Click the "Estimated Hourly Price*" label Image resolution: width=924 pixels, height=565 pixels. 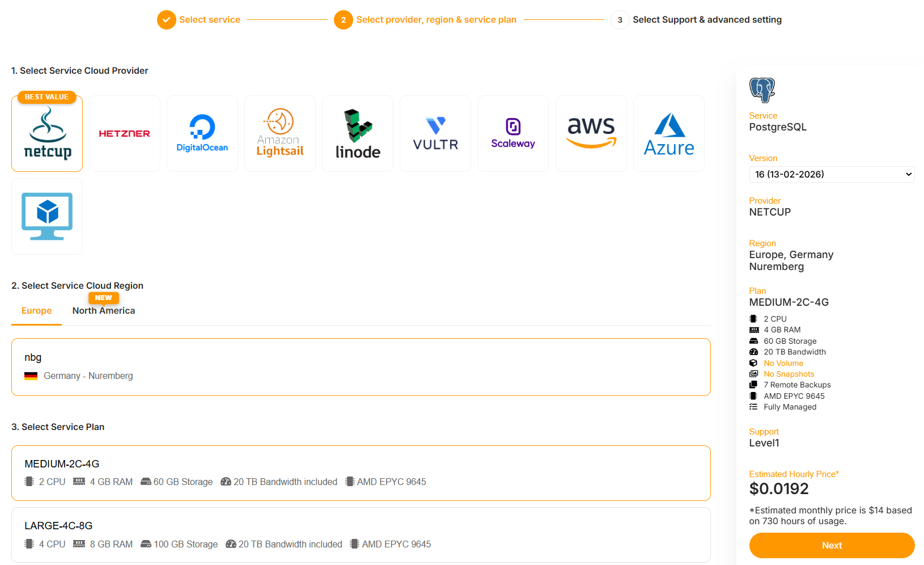(794, 474)
